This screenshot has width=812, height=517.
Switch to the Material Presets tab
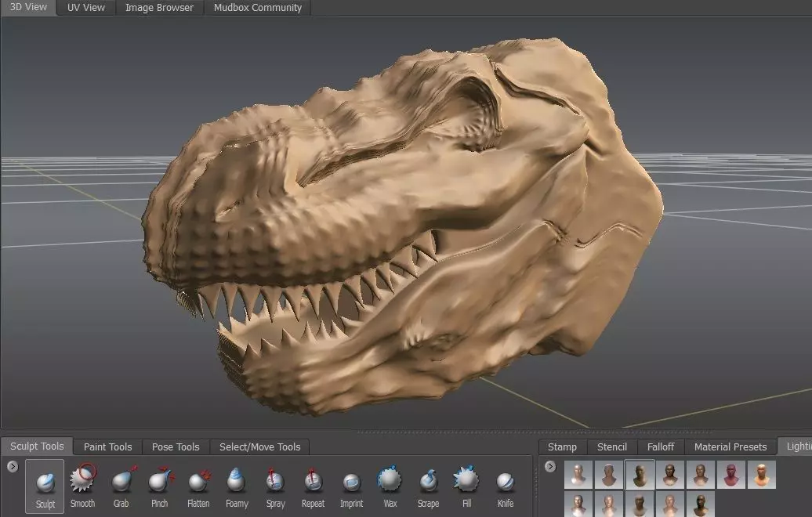tap(730, 446)
